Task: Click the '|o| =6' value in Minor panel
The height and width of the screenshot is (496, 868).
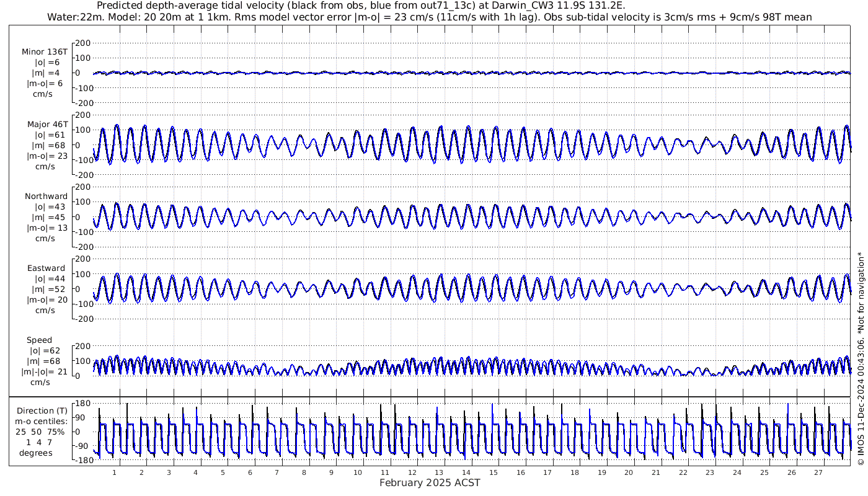Action: click(x=47, y=63)
